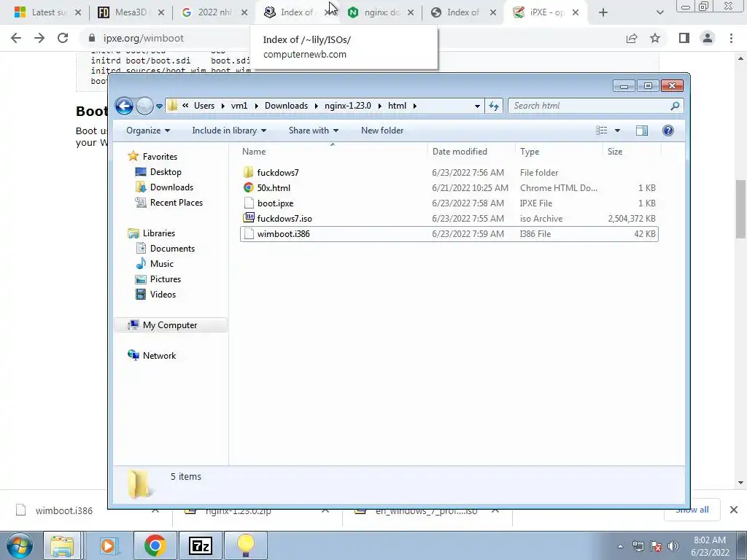Switch to Latest Chrome tab
747x560 pixels.
(x=47, y=12)
